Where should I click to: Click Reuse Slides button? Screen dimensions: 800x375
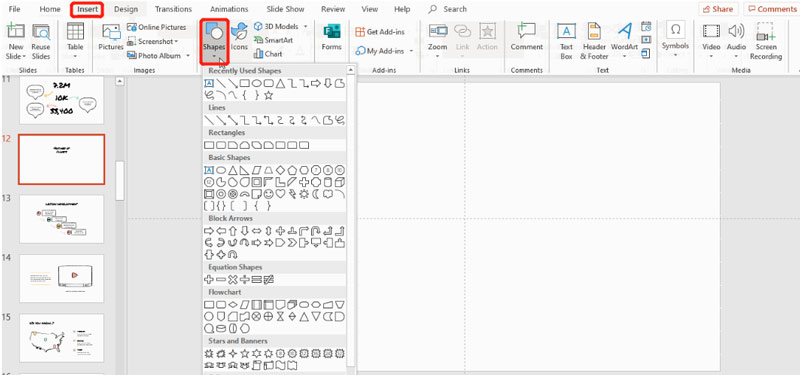[41, 41]
